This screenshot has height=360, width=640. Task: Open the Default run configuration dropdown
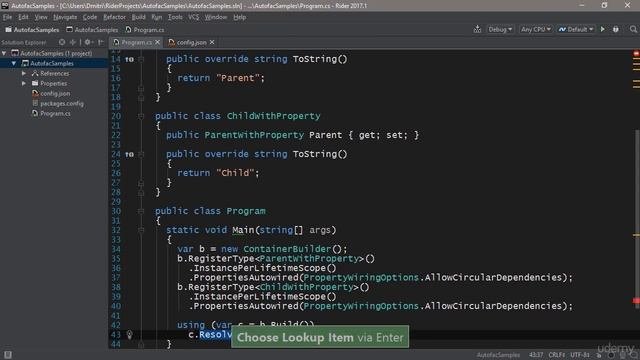576,29
